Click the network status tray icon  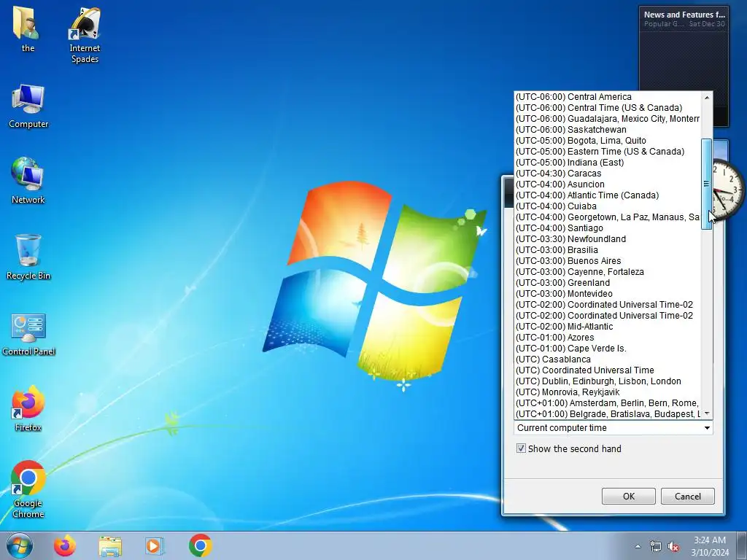pos(656,546)
